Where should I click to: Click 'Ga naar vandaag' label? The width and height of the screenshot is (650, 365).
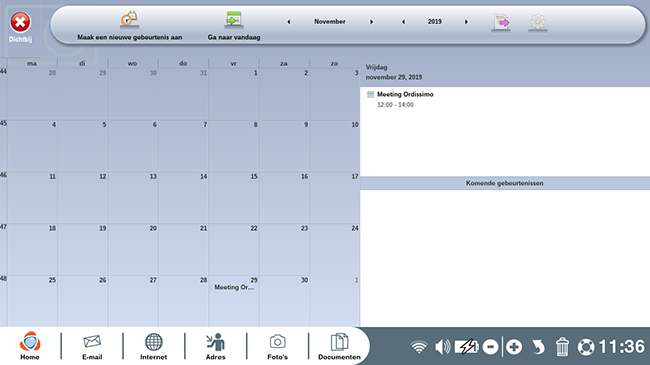coord(234,37)
